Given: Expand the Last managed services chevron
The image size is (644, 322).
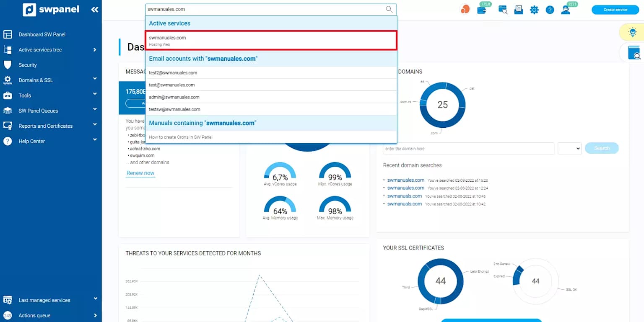Looking at the screenshot, I should [95, 299].
